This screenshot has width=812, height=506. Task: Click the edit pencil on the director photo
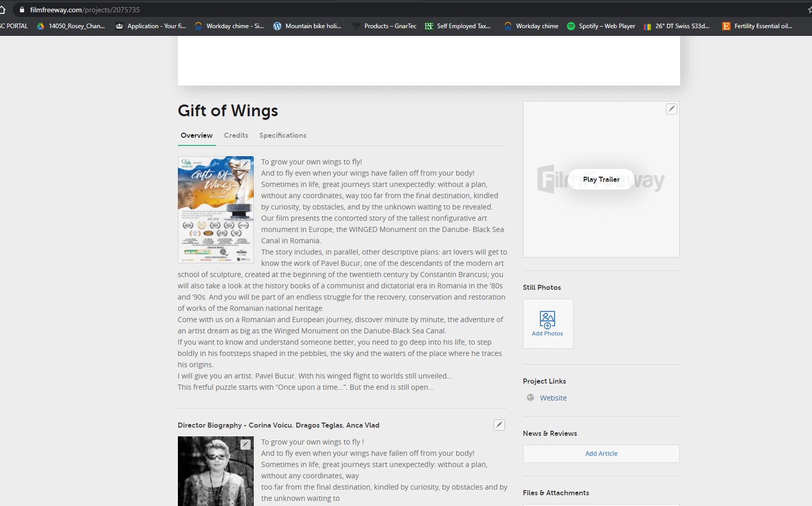[x=246, y=445]
